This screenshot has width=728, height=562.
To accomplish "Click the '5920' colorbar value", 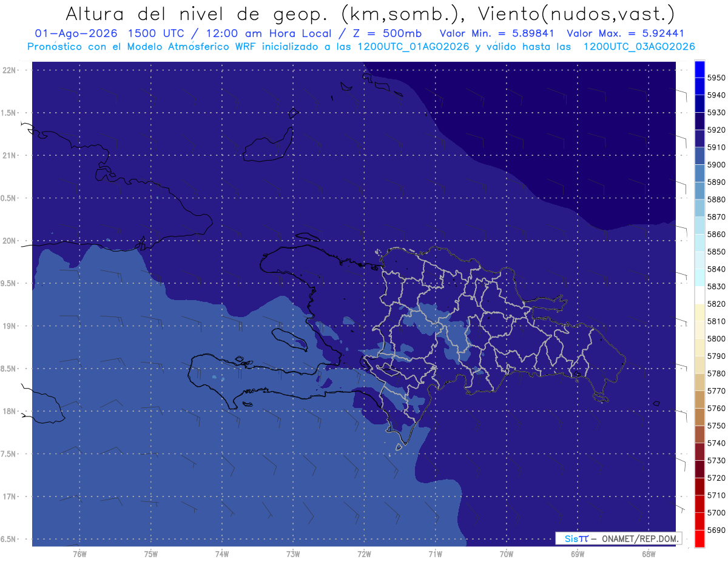I will 716,130.
